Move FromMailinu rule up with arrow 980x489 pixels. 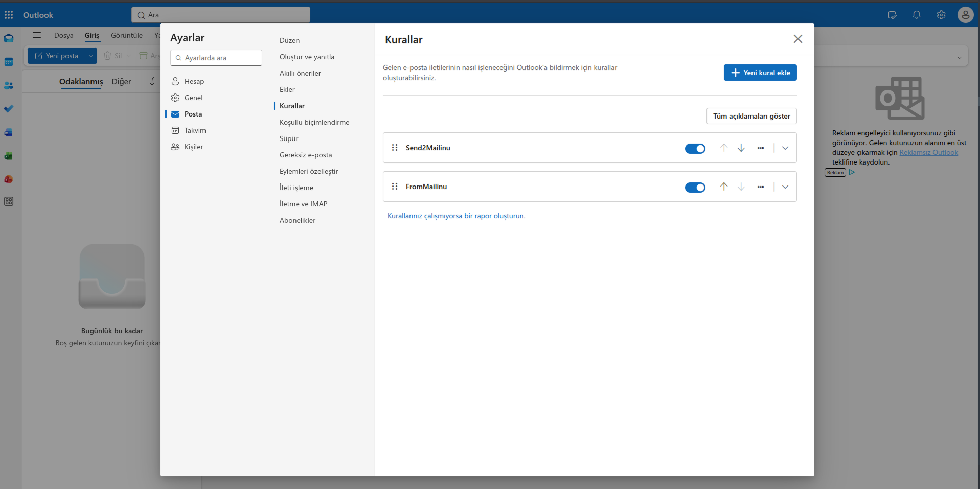tap(724, 187)
